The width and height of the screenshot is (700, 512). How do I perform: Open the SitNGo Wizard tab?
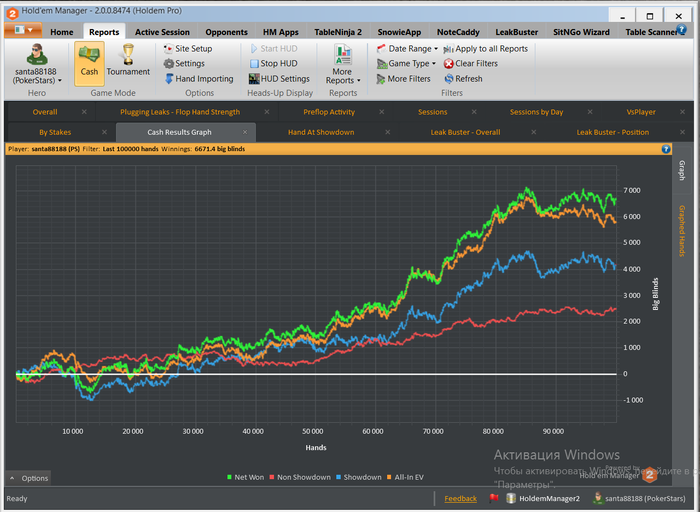581,32
